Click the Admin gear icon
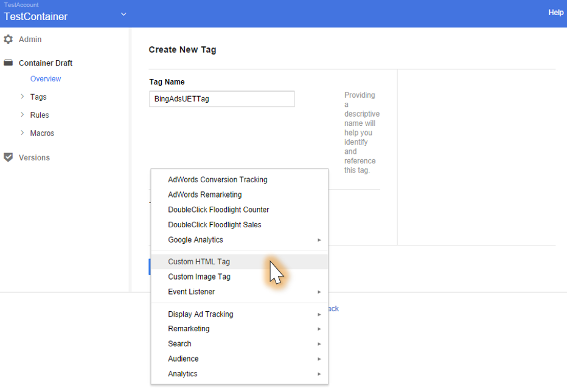Image resolution: width=567 pixels, height=392 pixels. click(x=9, y=39)
